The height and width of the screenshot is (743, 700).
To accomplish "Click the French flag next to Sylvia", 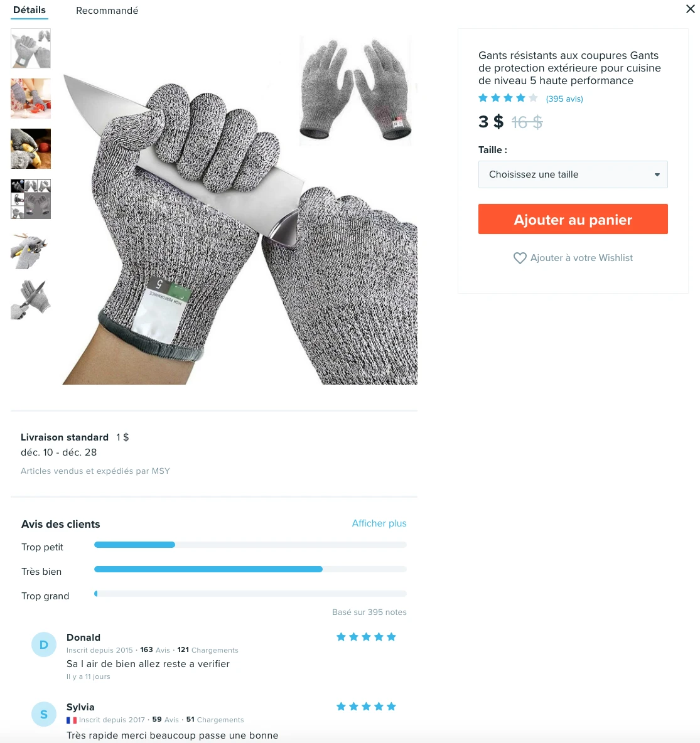I will (x=72, y=720).
